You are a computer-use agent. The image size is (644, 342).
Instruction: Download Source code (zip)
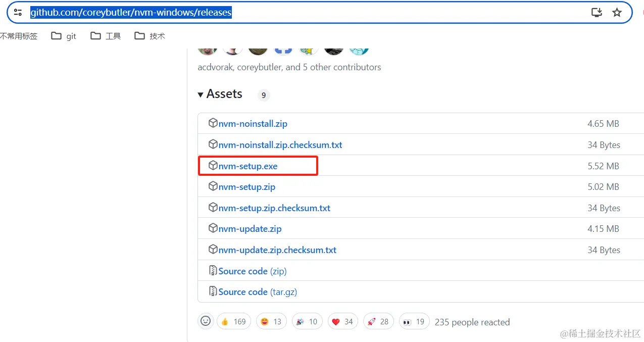coord(253,271)
